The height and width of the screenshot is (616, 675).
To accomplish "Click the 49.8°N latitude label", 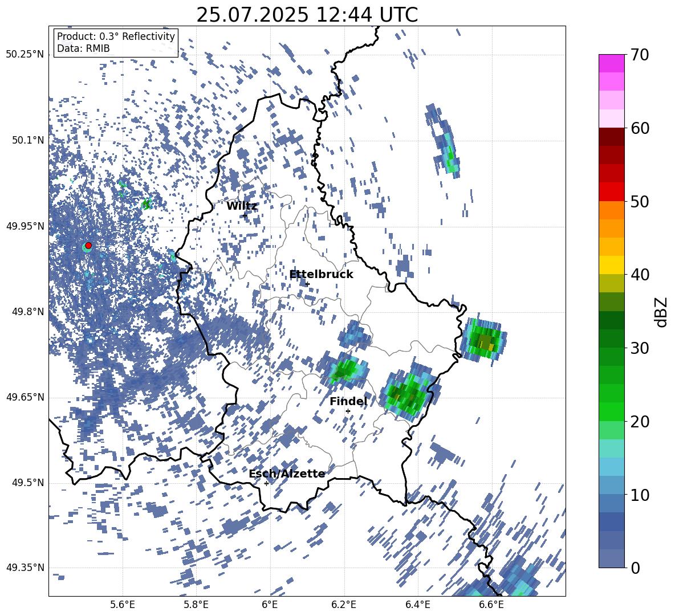I will pos(27,312).
